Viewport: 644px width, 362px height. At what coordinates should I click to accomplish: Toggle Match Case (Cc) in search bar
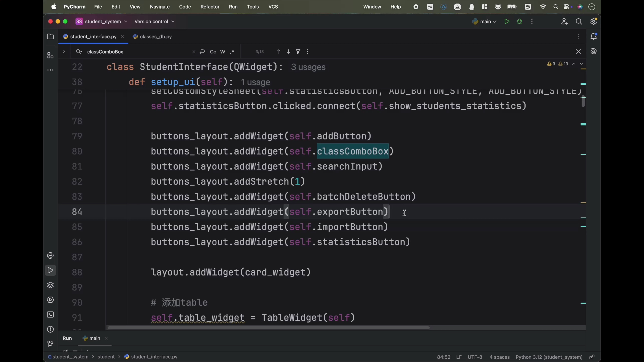(x=213, y=52)
